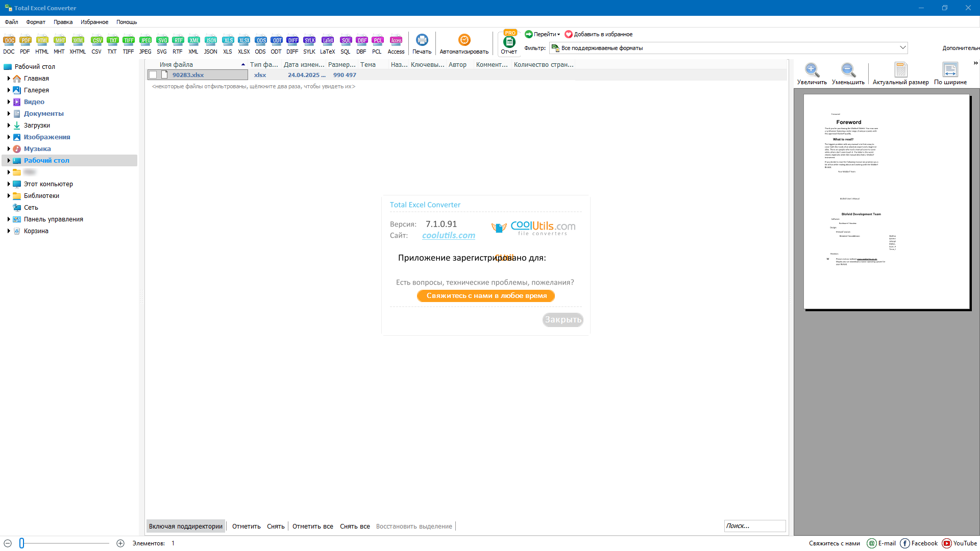Toggle Включая поддиректории option
The width and height of the screenshot is (980, 551).
(186, 526)
